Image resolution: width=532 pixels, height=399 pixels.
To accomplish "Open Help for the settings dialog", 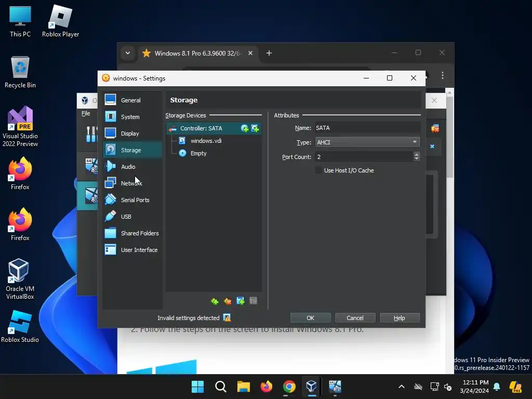I will [400, 318].
